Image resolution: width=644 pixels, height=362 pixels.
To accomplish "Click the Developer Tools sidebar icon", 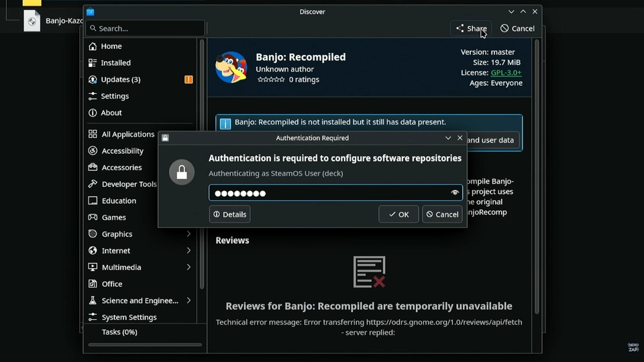I will tap(93, 184).
